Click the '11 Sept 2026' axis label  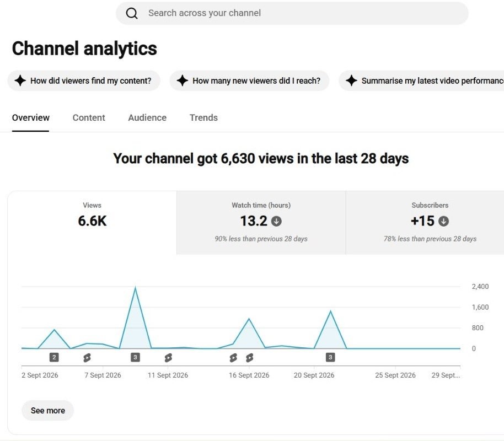pos(168,375)
